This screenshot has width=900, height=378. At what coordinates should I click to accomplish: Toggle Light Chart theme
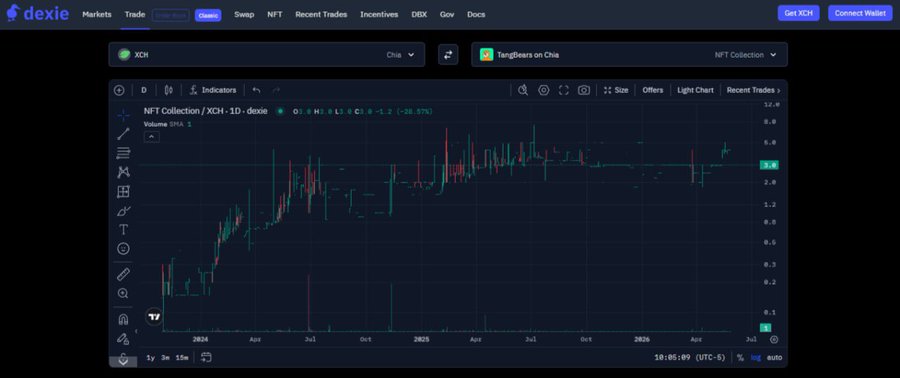pyautogui.click(x=695, y=90)
